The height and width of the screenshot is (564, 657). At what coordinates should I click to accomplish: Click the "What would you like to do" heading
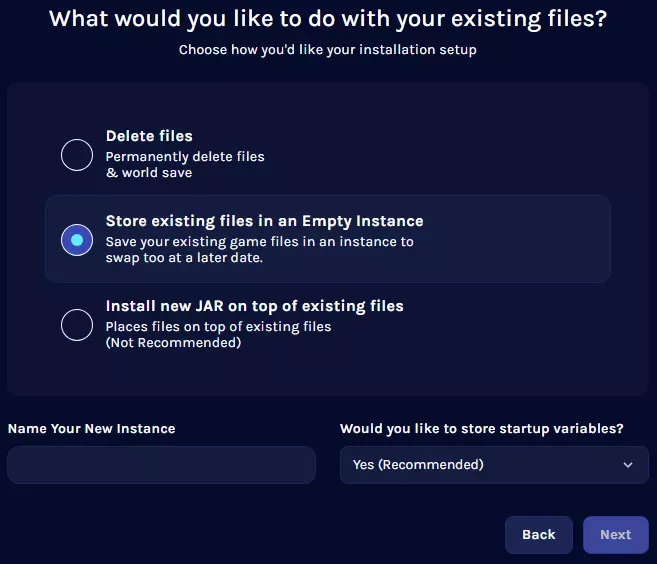[328, 19]
